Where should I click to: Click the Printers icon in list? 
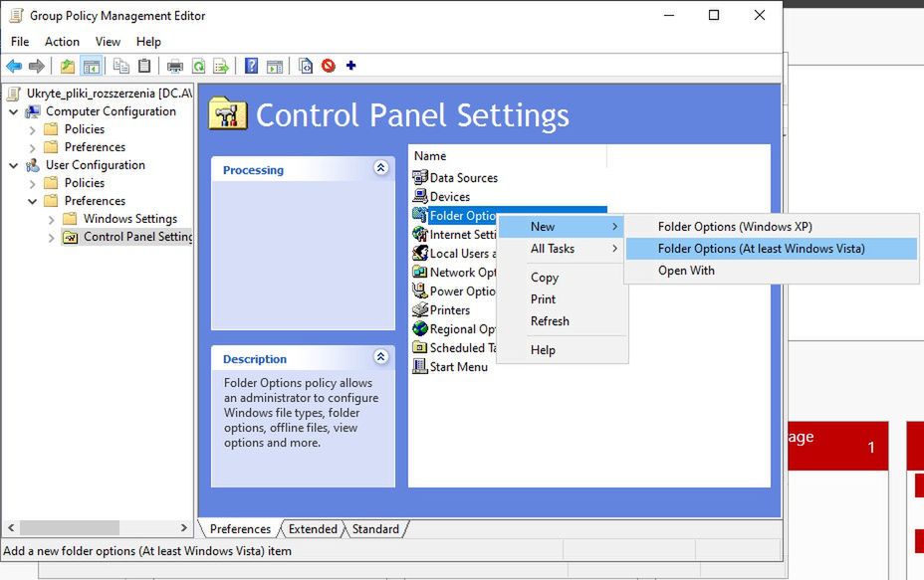(x=420, y=309)
